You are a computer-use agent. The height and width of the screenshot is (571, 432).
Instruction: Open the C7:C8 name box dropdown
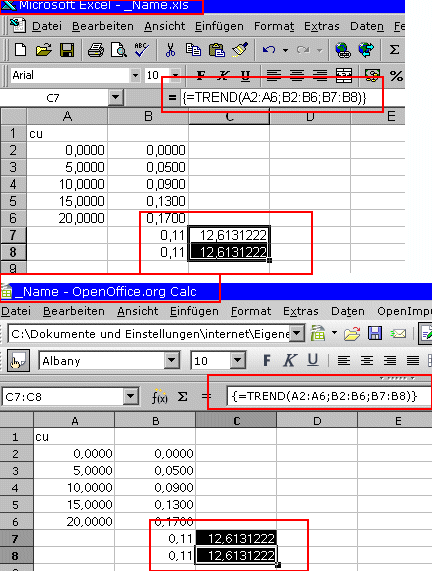[x=130, y=397]
